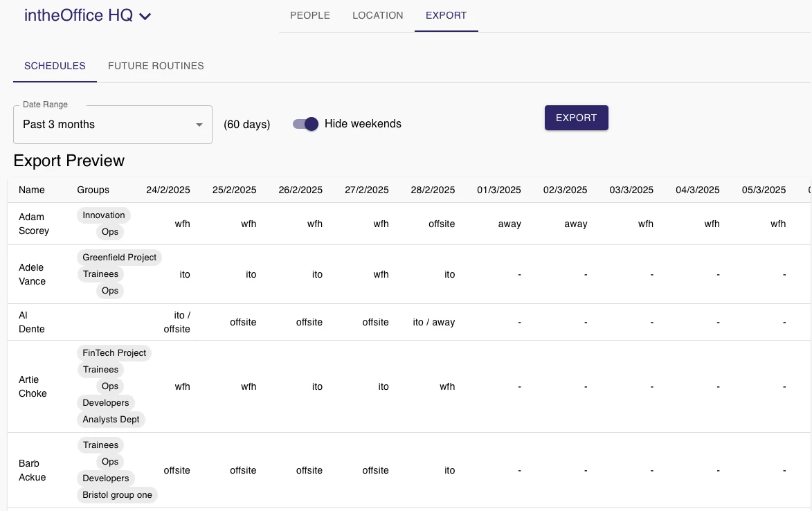Click Barb Ackue's Trainees chip
The image size is (812, 511).
pyautogui.click(x=100, y=445)
